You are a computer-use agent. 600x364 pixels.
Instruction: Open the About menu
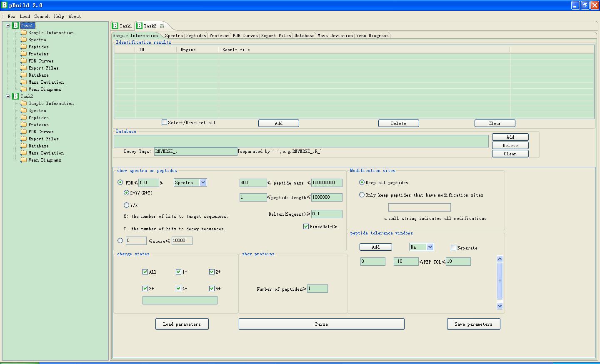[75, 16]
